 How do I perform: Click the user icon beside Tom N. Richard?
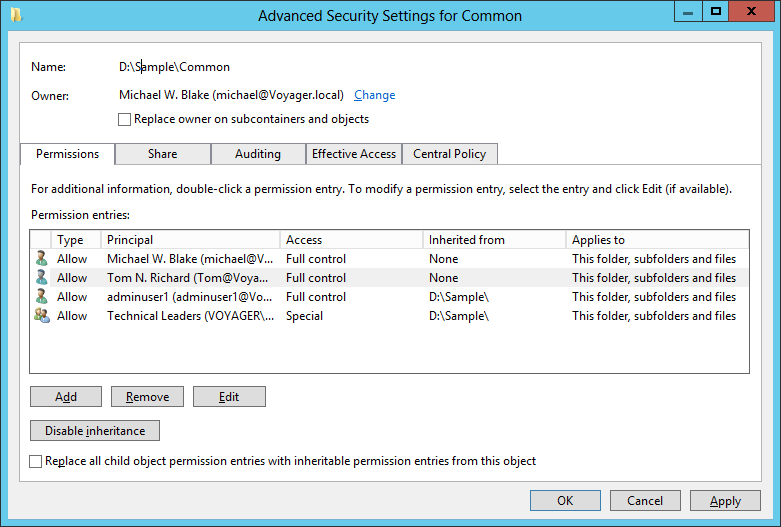[x=41, y=278]
